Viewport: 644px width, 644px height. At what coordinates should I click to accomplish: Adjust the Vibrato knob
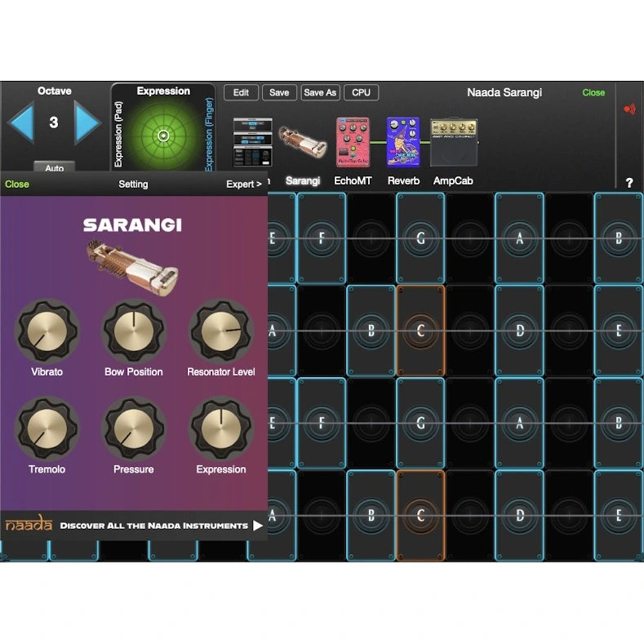tap(47, 331)
